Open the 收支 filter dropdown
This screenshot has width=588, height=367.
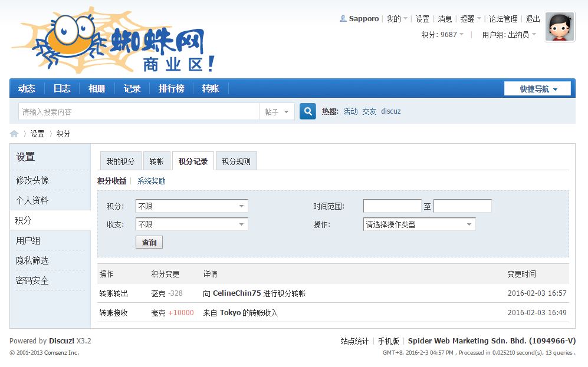pos(192,224)
